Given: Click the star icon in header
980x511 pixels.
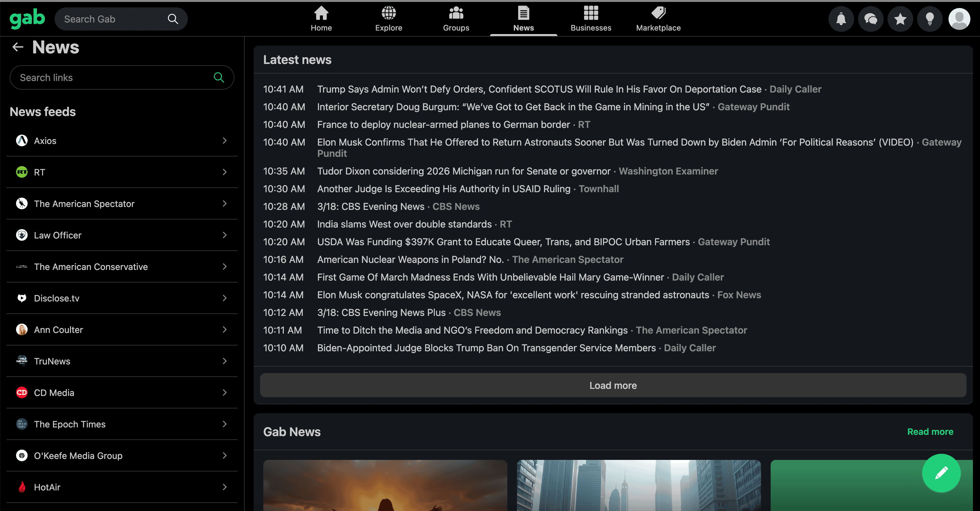Looking at the screenshot, I should click(900, 19).
